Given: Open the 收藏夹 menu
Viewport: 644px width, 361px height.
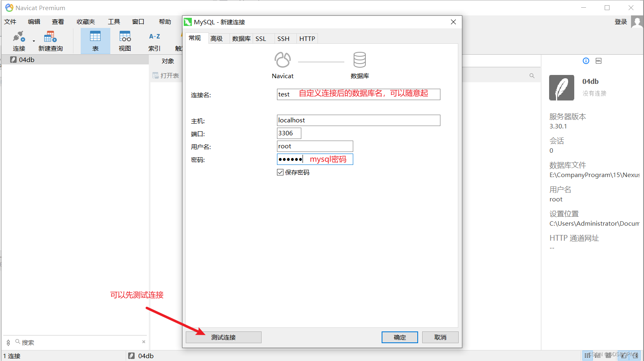Looking at the screenshot, I should 86,21.
